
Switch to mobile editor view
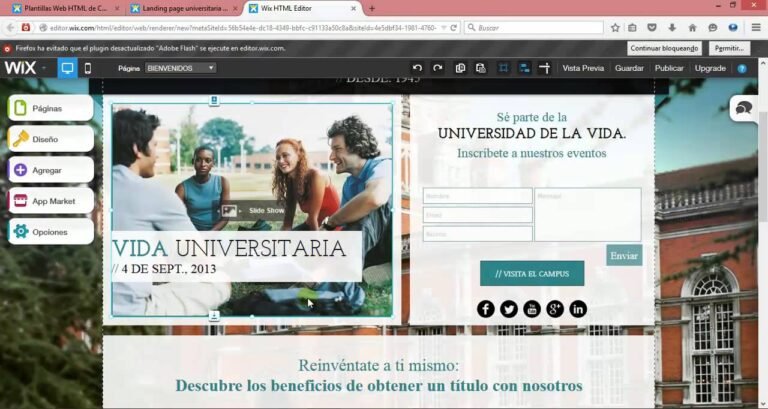pos(88,68)
